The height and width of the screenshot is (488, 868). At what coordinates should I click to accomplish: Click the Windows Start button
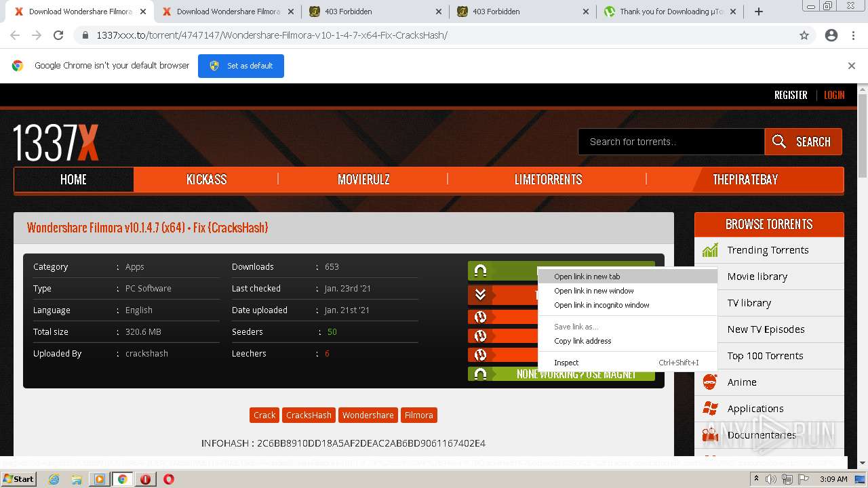pyautogui.click(x=18, y=479)
